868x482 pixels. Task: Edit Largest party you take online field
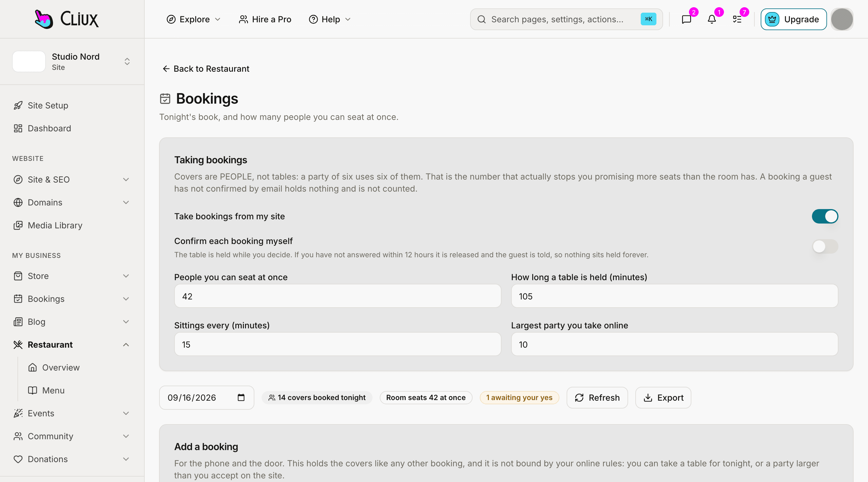tap(675, 344)
